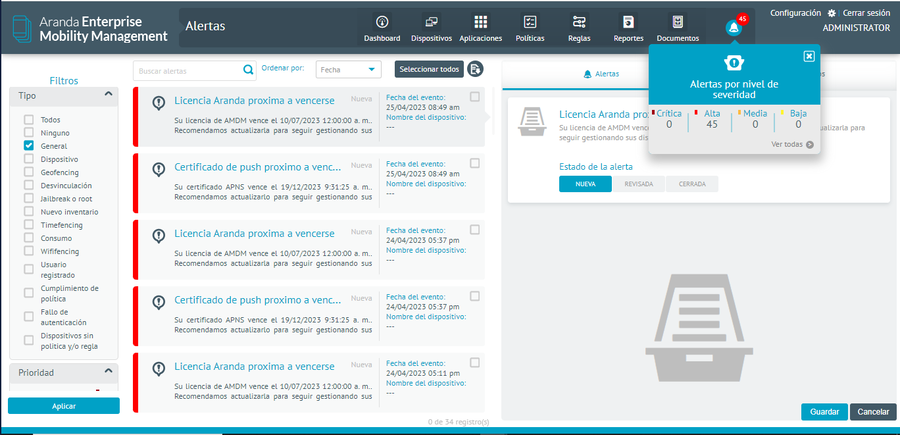Click the Ver todas arrow link
This screenshot has width=900, height=435.
[793, 145]
